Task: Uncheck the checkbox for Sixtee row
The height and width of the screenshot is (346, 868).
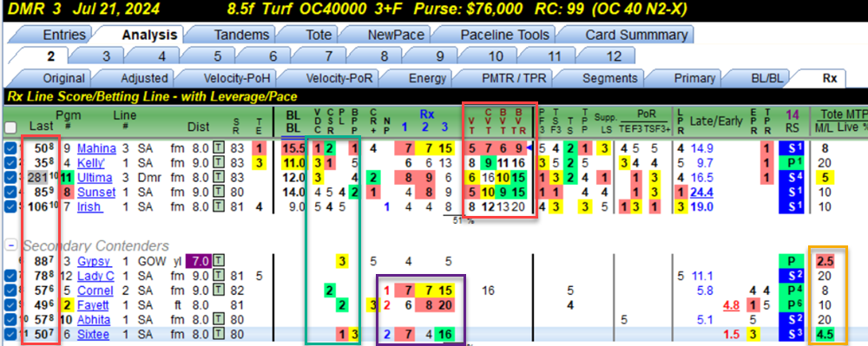Action: pos(10,335)
